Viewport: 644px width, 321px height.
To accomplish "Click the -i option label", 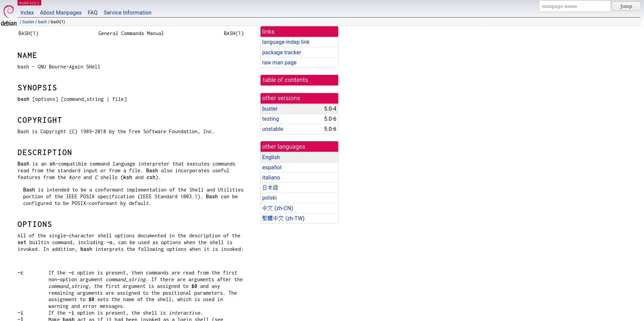I will (x=21, y=313).
